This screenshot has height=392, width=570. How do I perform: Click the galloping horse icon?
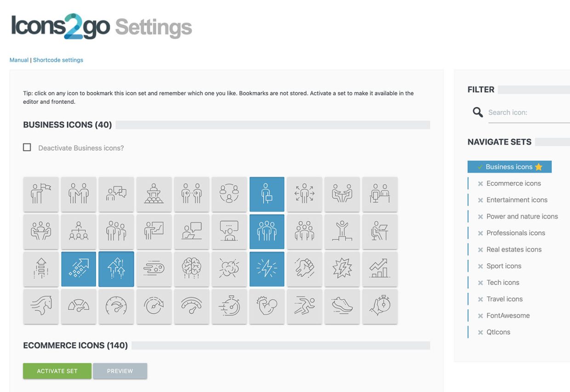(41, 306)
